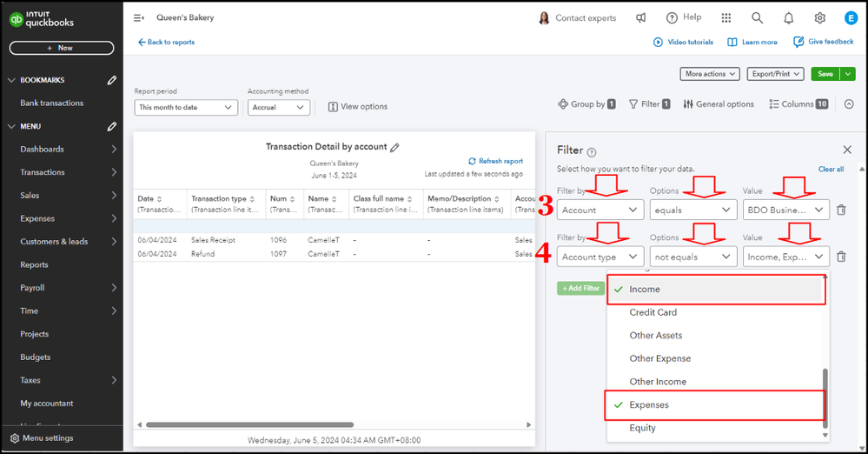Edit Menu with pencil icon

point(112,126)
